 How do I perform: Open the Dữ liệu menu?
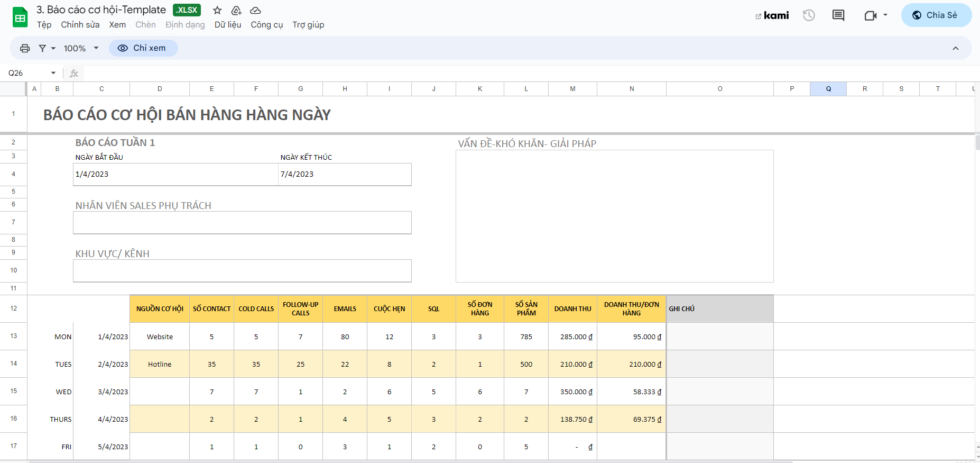pyautogui.click(x=228, y=25)
